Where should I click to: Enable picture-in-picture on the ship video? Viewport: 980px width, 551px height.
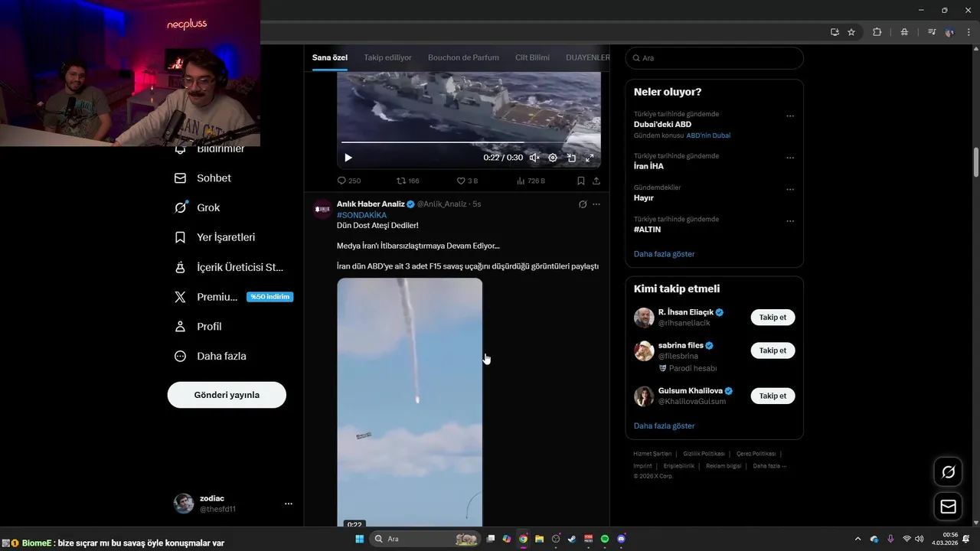pos(571,158)
